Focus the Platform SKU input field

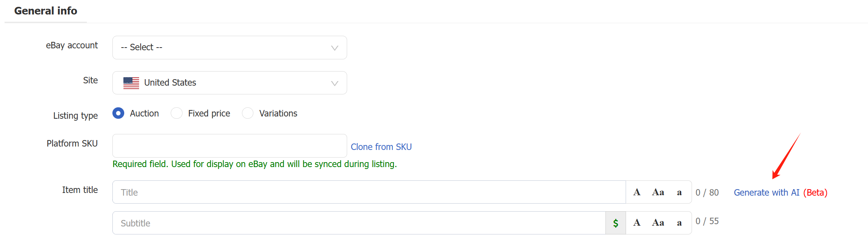click(x=230, y=146)
